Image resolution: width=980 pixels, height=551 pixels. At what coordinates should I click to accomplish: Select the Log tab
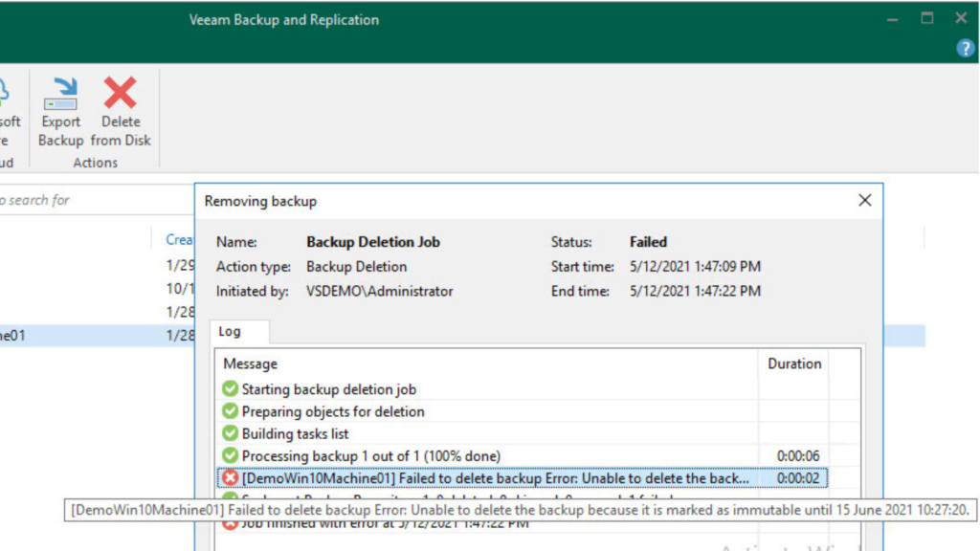click(238, 331)
